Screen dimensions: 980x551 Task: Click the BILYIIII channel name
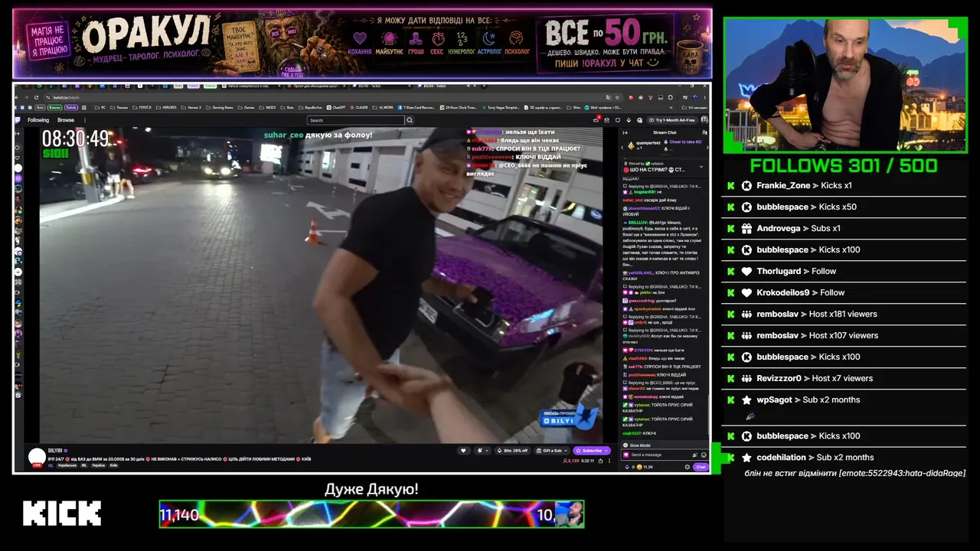56,451
